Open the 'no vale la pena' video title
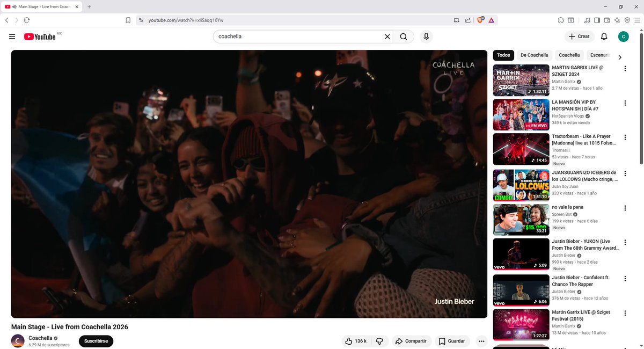The image size is (644, 349). (568, 207)
